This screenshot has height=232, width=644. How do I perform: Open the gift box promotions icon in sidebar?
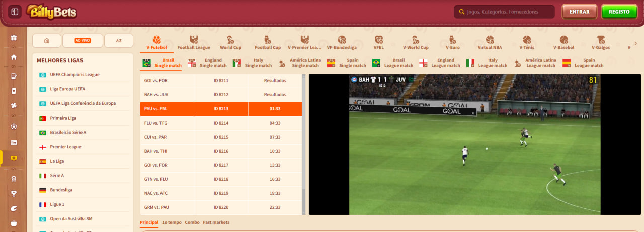[14, 38]
